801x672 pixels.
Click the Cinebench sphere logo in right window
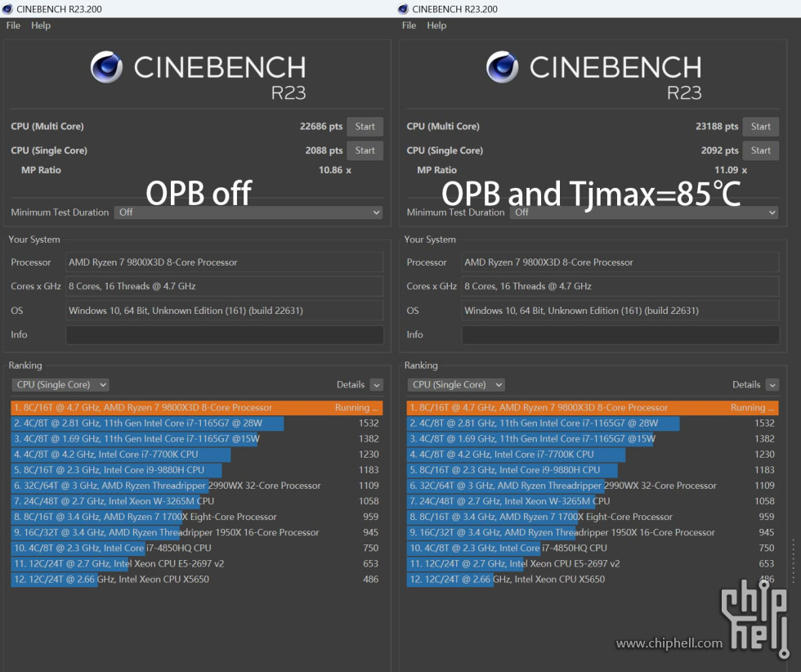[503, 67]
